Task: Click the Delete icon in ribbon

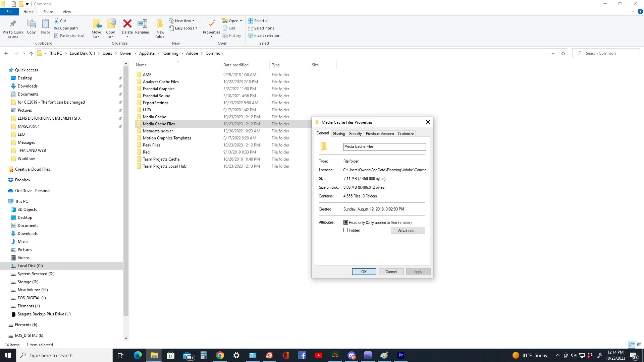Action: point(127,24)
